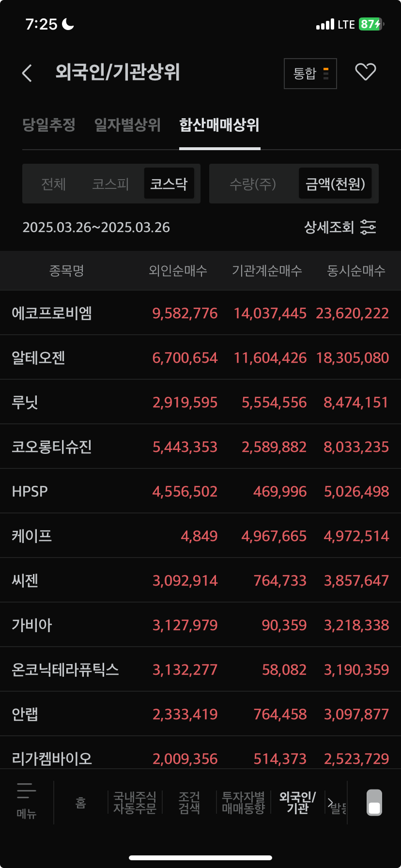Open stock 리가켐바이오

[52, 759]
